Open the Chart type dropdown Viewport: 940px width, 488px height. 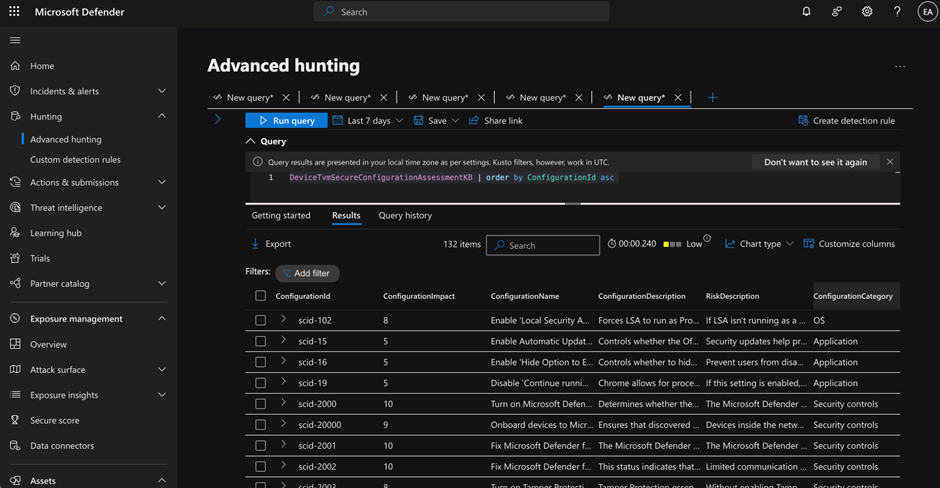(x=759, y=243)
